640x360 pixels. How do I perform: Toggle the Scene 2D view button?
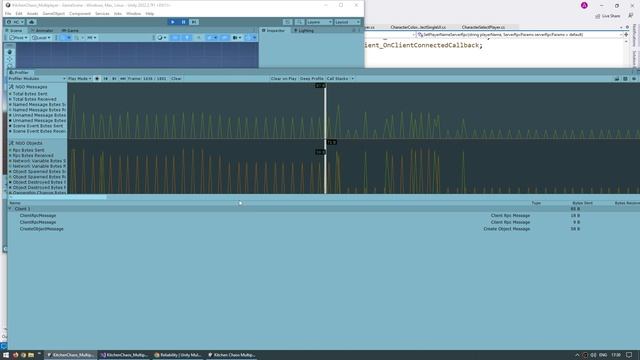(175, 38)
